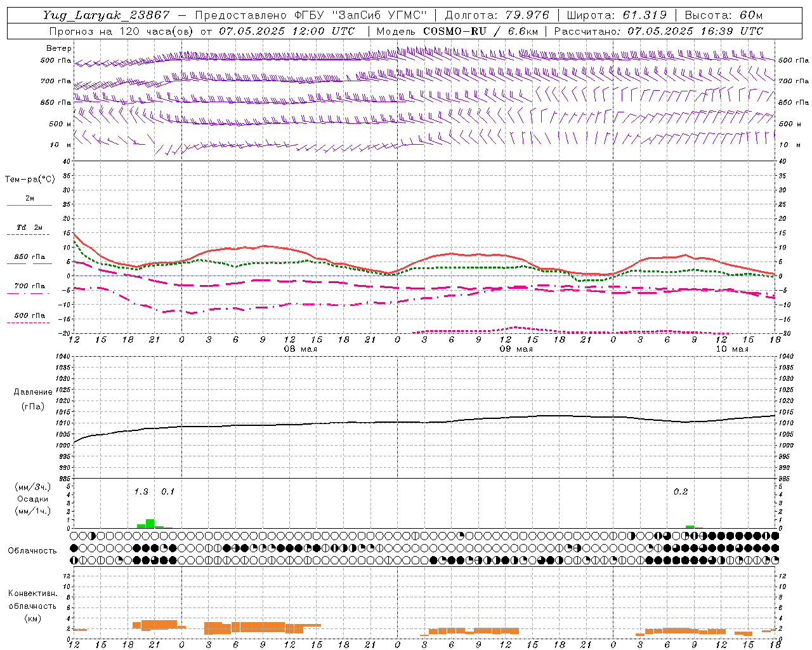Select the Долгота: 79.976 header value
Screen dimensions: 812x650
[497, 15]
